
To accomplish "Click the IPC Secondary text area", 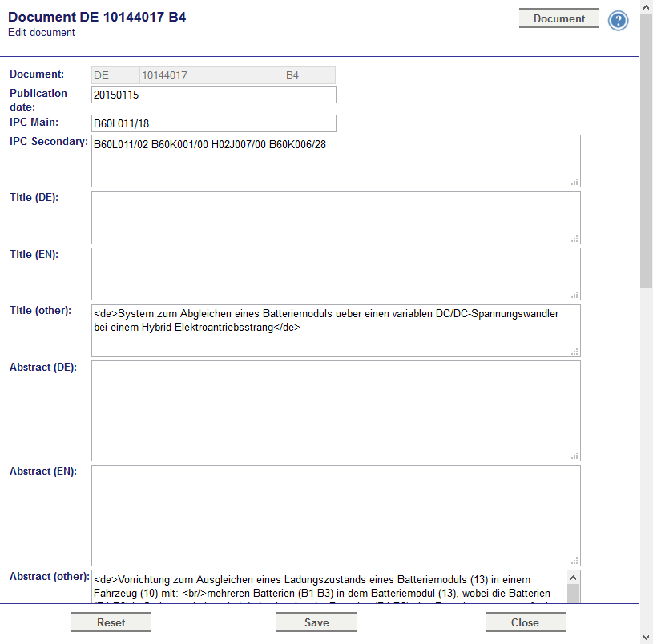I will (x=336, y=161).
